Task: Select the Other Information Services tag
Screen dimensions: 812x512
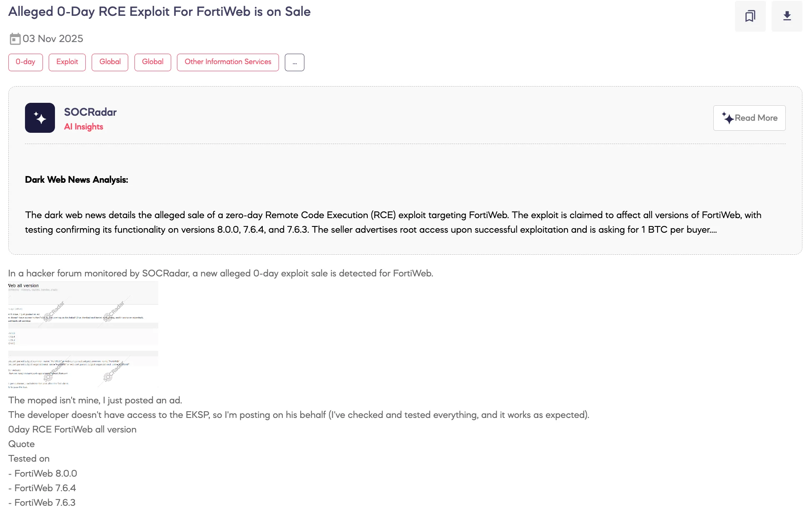Action: 227,62
